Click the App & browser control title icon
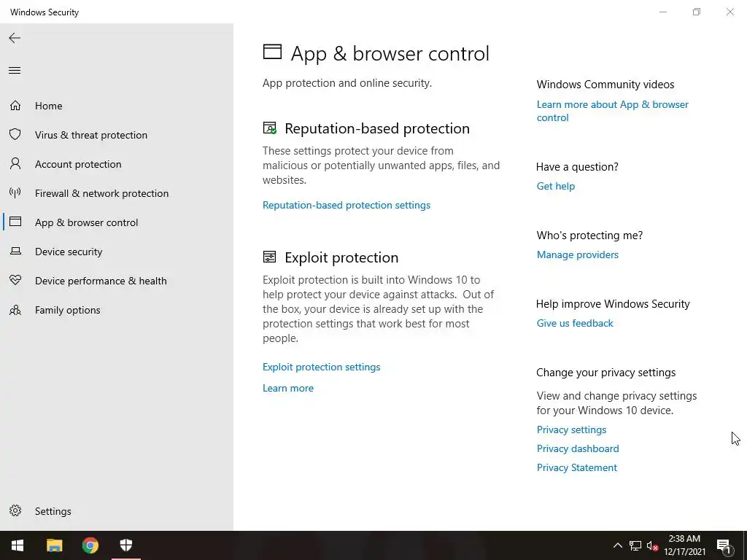Viewport: 747px width, 560px height. coord(273,52)
